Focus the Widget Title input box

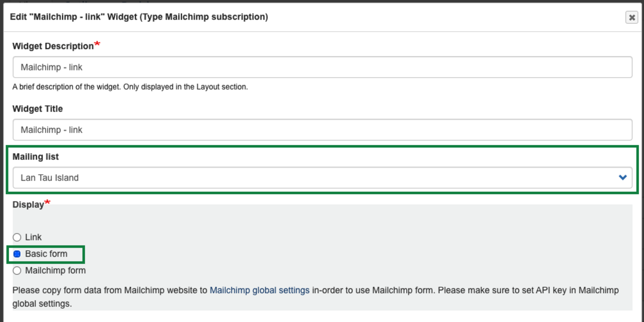(322, 130)
